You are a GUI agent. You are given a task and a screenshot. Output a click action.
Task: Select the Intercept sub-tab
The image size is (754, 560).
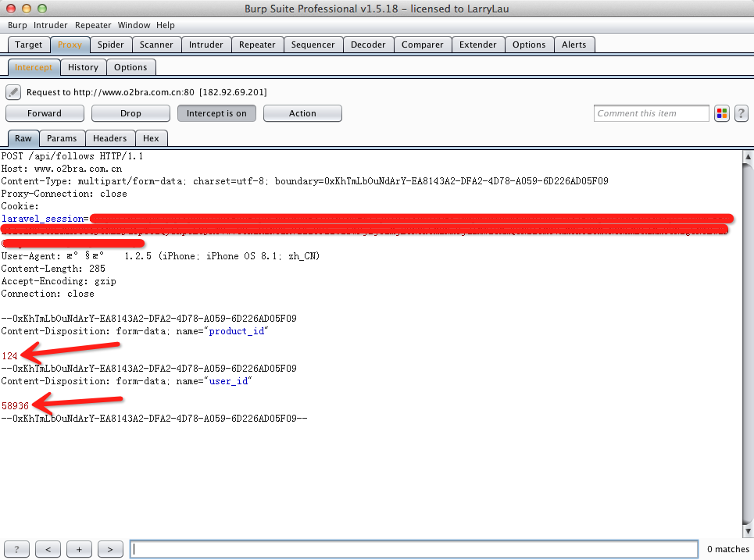coord(34,67)
